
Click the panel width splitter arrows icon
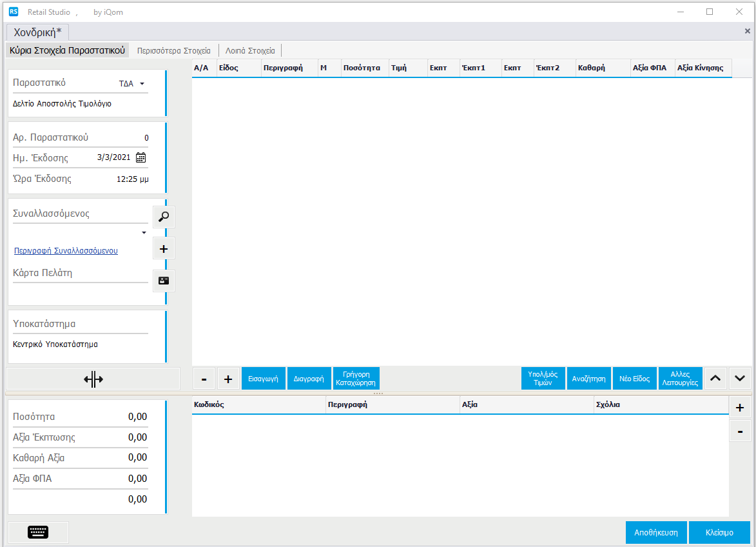(93, 379)
